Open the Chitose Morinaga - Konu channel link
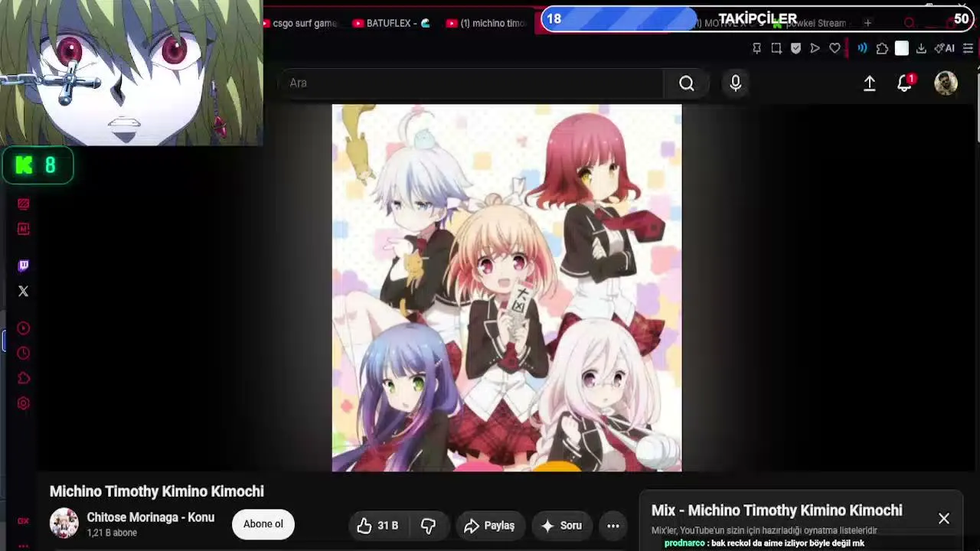The height and width of the screenshot is (551, 980). click(x=151, y=517)
